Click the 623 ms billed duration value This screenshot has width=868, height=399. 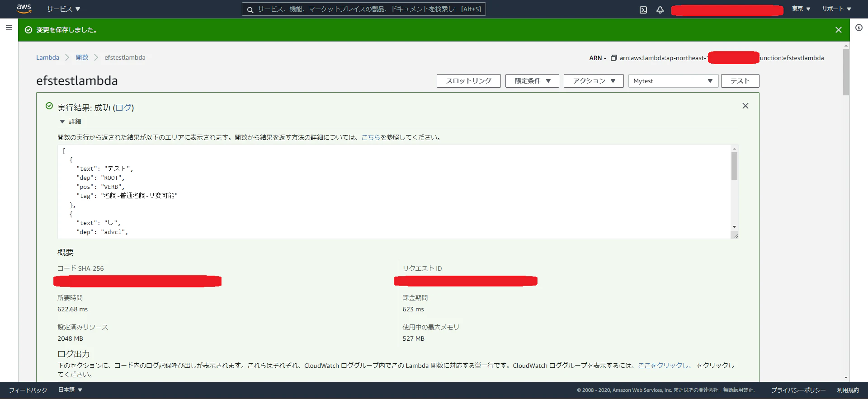(x=413, y=309)
